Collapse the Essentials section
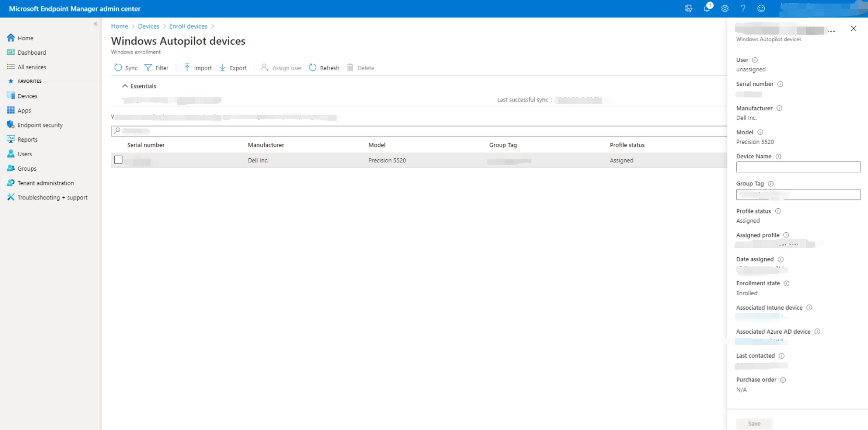Image resolution: width=868 pixels, height=430 pixels. 139,86
